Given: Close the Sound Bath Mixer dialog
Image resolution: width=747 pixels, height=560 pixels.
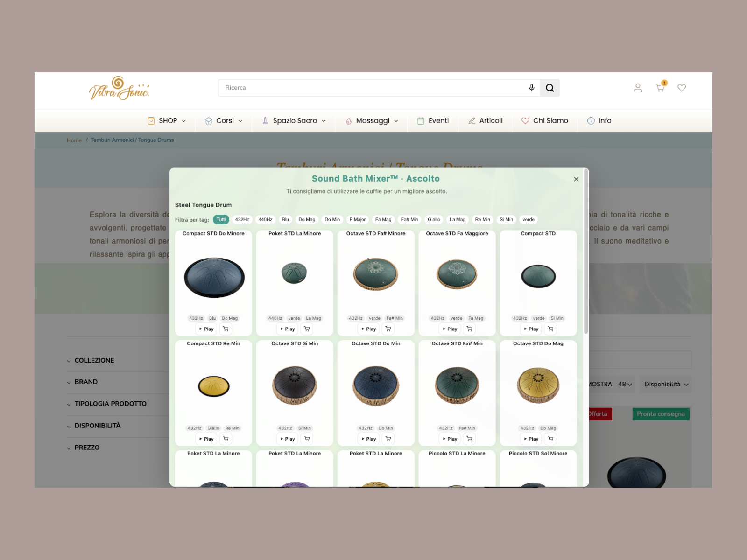Looking at the screenshot, I should point(576,179).
